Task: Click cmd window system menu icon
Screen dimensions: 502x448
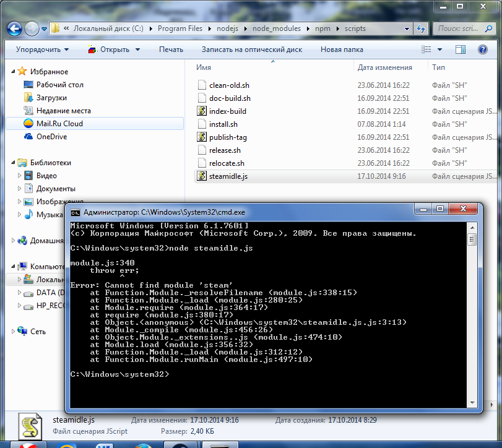Action: pyautogui.click(x=76, y=211)
